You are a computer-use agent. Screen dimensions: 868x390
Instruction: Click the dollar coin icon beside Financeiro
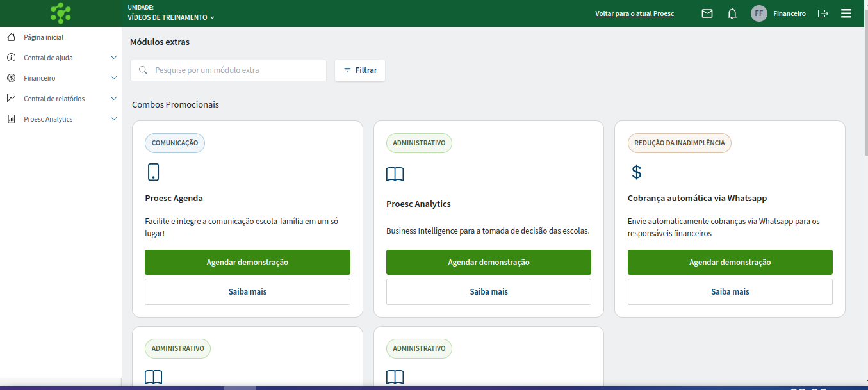[11, 78]
